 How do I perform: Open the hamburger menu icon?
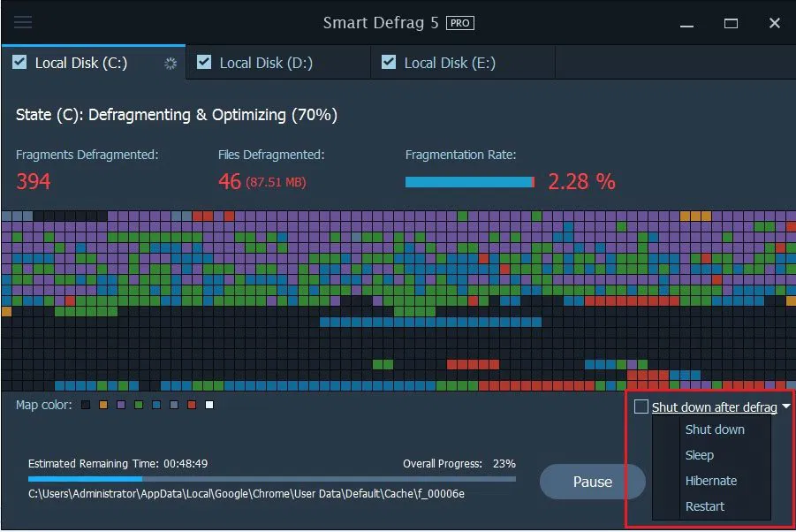(23, 22)
